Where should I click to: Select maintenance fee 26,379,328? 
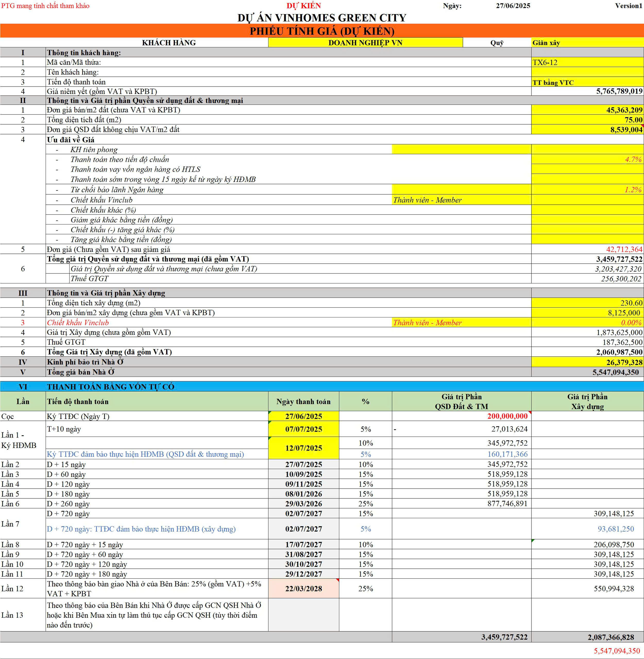[588, 362]
